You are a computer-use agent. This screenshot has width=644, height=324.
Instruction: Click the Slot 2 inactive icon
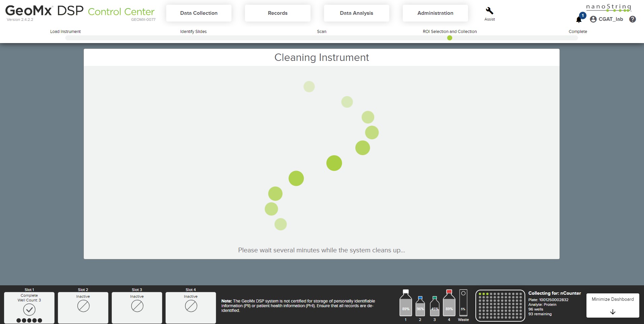(x=83, y=306)
